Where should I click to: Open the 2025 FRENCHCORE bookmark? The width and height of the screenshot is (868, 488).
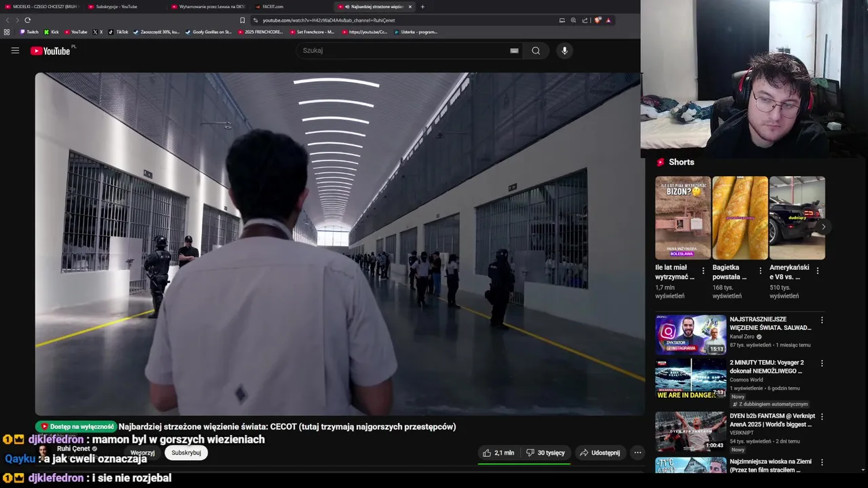(x=260, y=32)
